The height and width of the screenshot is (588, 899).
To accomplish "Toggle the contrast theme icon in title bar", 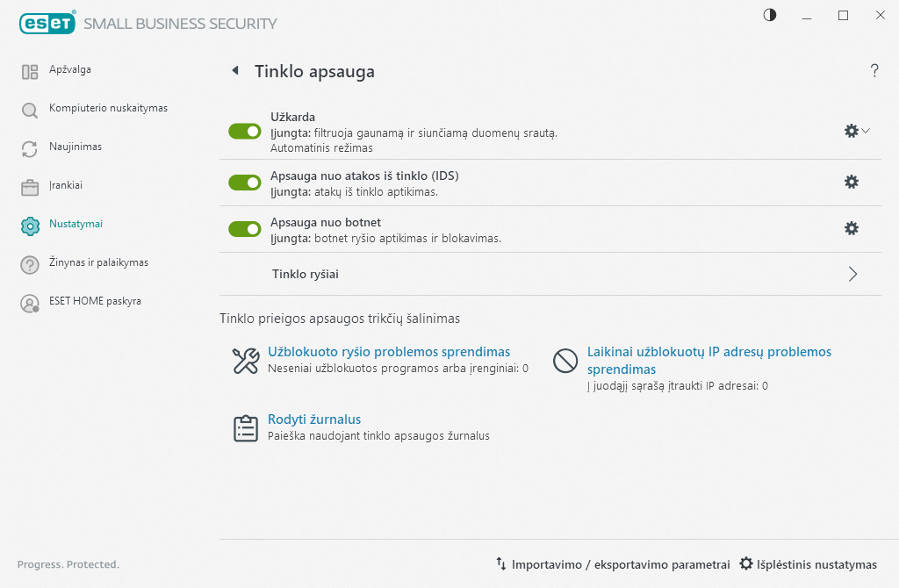I will [770, 15].
